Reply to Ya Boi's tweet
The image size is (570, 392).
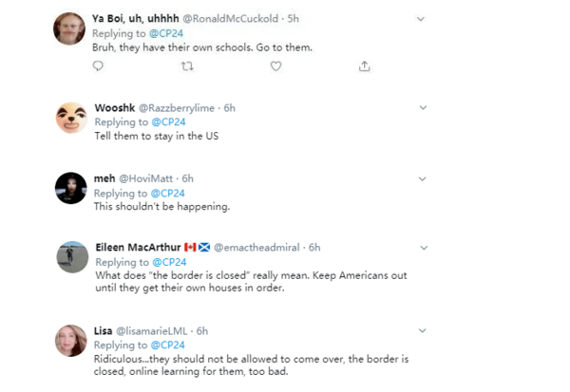(x=98, y=65)
